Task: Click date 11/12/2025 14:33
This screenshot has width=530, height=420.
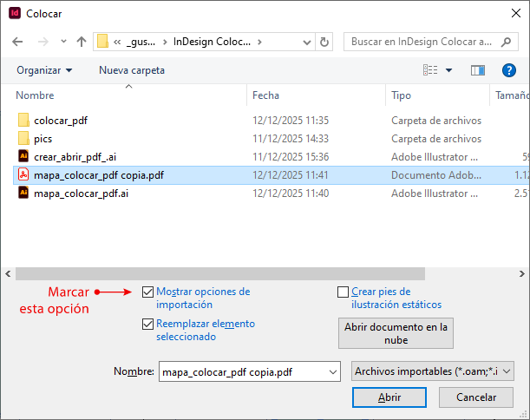Action: point(291,139)
